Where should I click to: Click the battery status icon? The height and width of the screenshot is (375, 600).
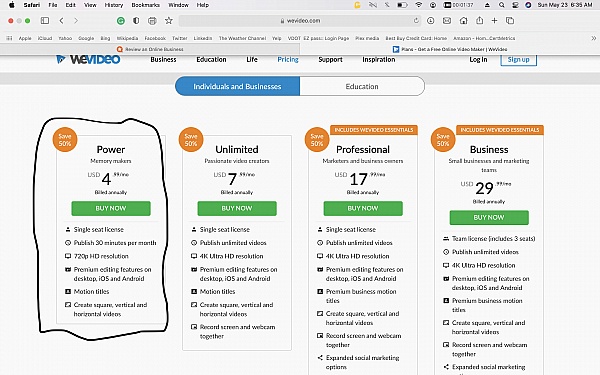click(x=402, y=5)
